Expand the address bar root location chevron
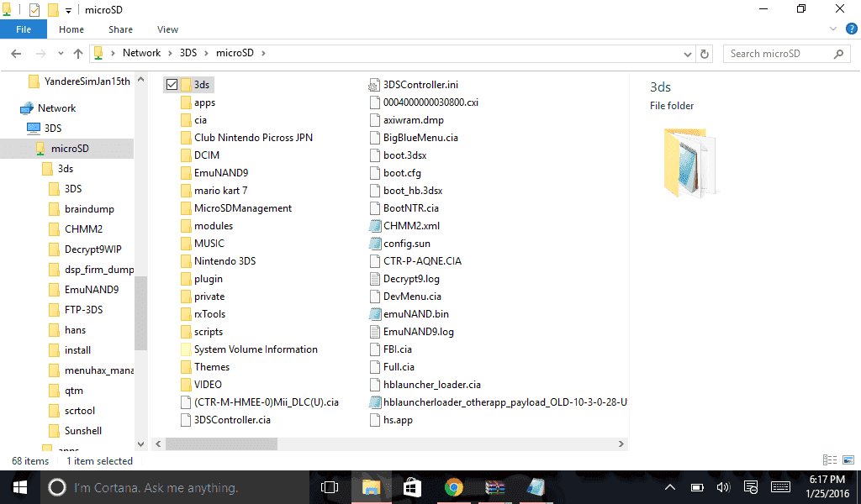The height and width of the screenshot is (504, 861). click(x=113, y=53)
